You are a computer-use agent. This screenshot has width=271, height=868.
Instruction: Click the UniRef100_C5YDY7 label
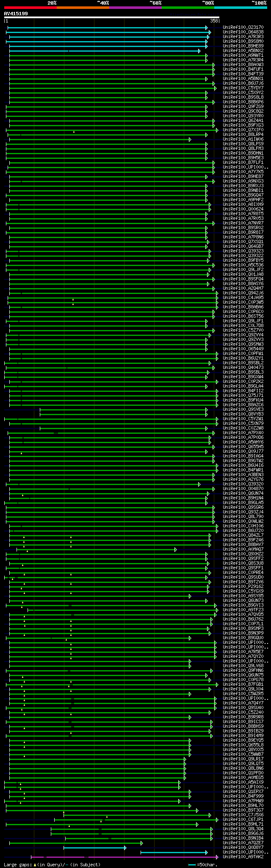click(x=243, y=88)
